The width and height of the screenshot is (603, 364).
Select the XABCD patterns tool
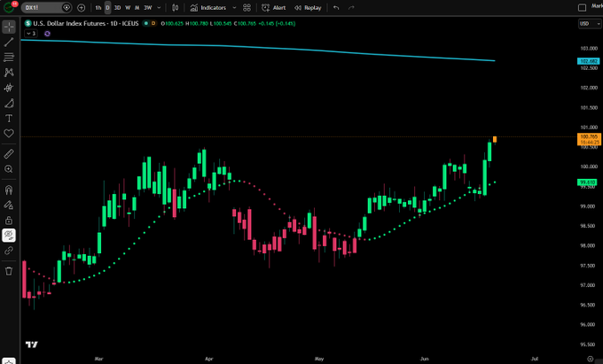click(9, 73)
